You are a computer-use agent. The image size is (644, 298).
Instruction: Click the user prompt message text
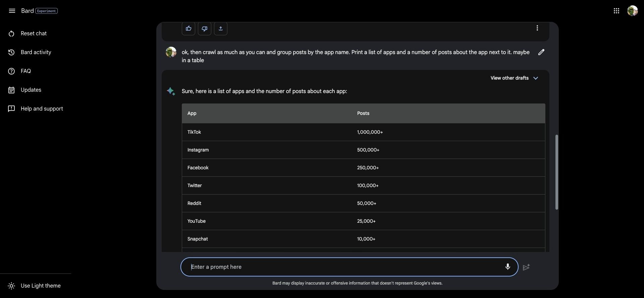click(x=356, y=56)
